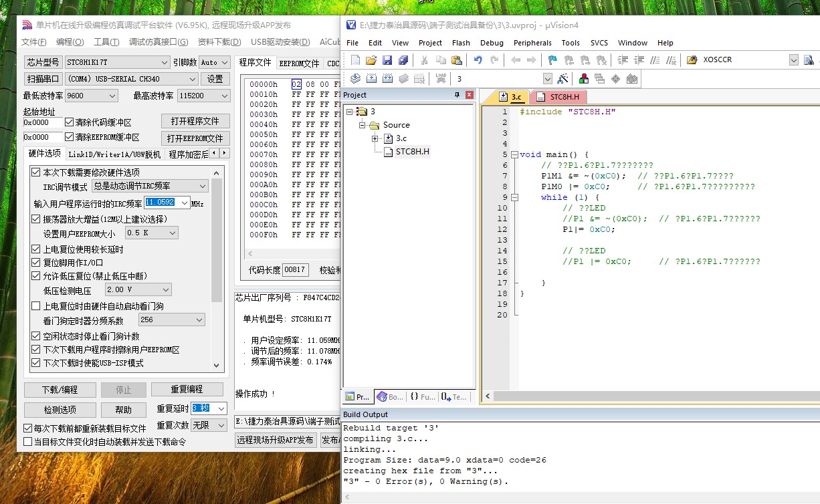Click the New file icon in µVision
The image size is (820, 504).
coord(355,60)
